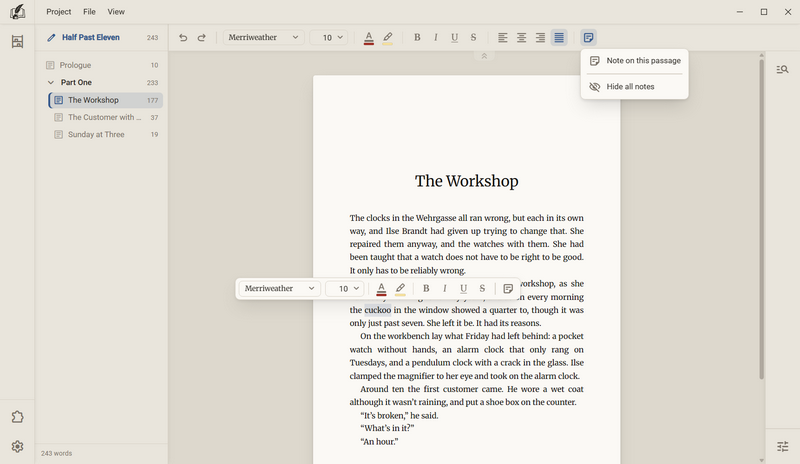Click the vertical scrollbar thumb
Screen dimensions: 800x464
point(761,219)
